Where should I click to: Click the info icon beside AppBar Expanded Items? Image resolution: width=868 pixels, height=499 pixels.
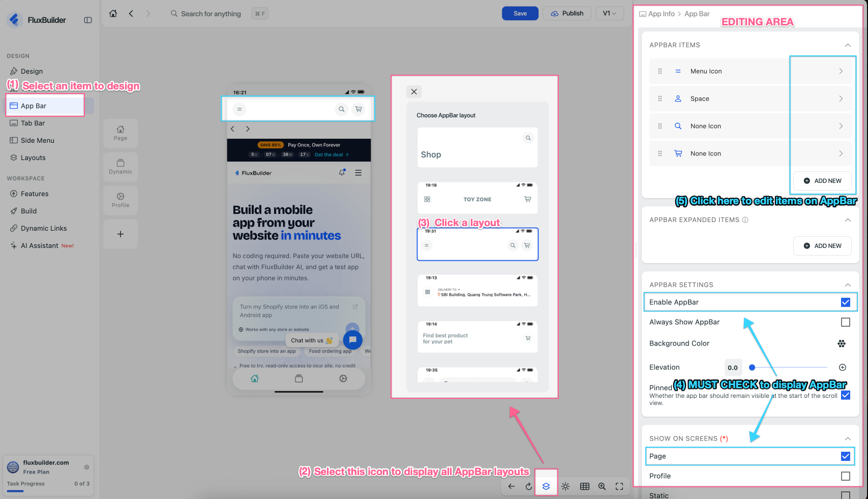point(745,220)
